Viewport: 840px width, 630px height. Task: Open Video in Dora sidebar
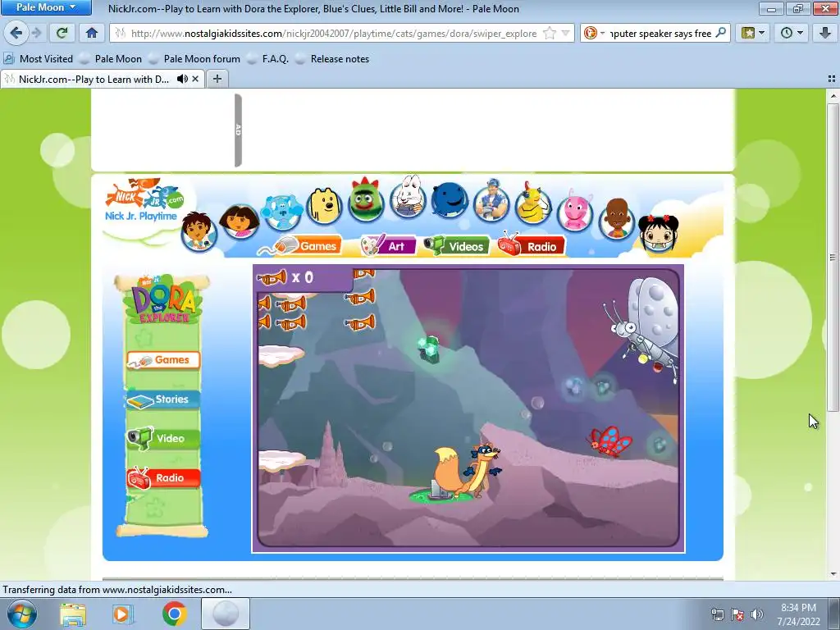(x=163, y=438)
